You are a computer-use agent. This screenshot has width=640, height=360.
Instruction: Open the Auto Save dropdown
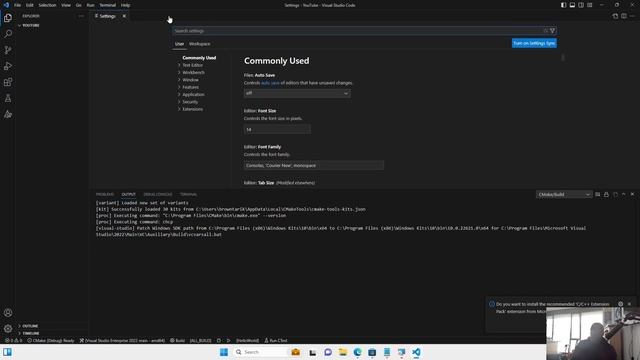coord(297,93)
